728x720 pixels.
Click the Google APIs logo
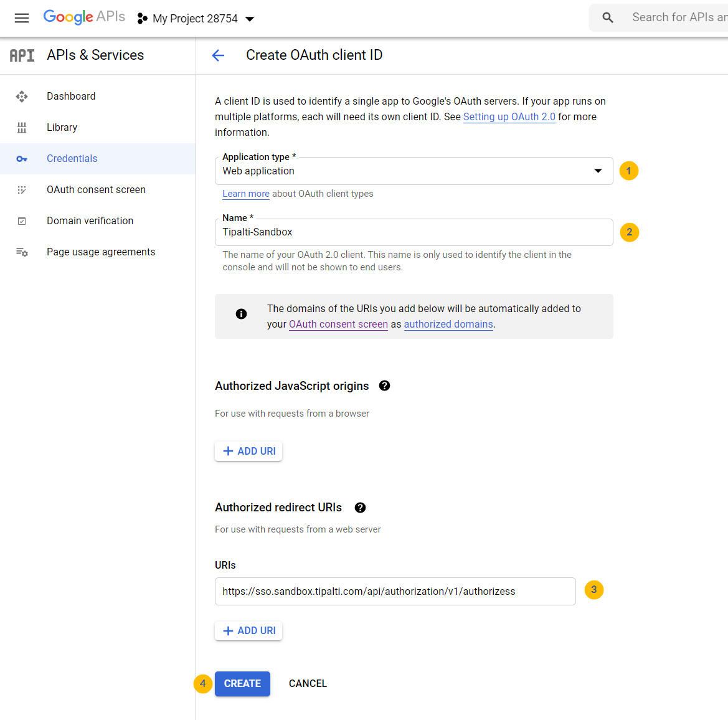[84, 17]
